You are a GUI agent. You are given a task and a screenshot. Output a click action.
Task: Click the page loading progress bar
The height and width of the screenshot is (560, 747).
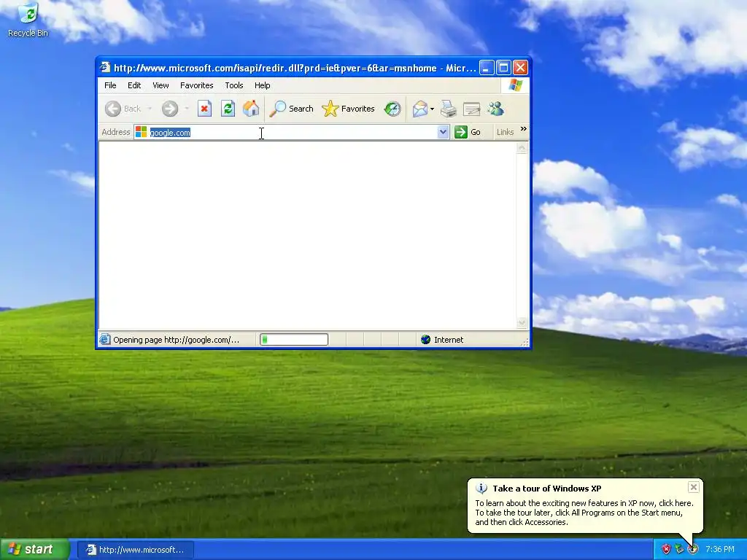tap(294, 340)
